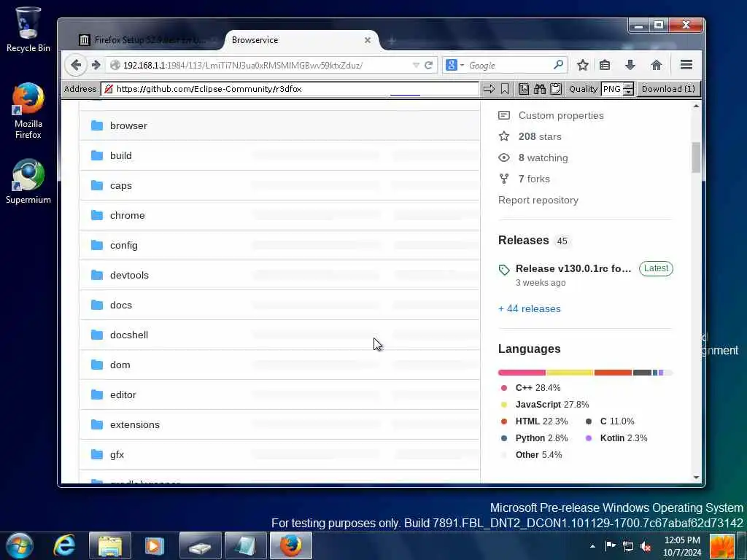Click the Browservice find binoculars icon
The width and height of the screenshot is (747, 560).
pyautogui.click(x=539, y=88)
